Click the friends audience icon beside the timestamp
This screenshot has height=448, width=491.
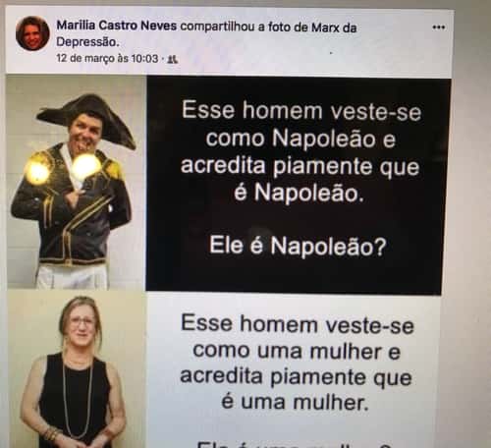(x=173, y=59)
